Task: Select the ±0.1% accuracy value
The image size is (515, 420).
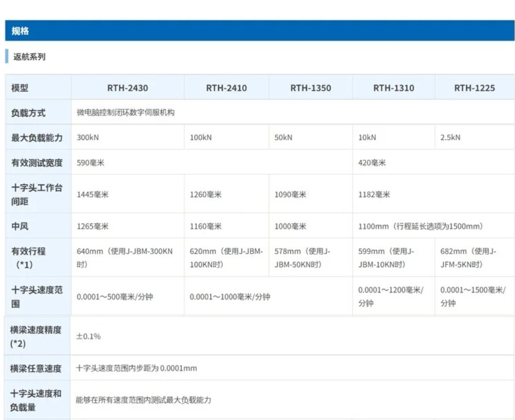Action: [89, 336]
